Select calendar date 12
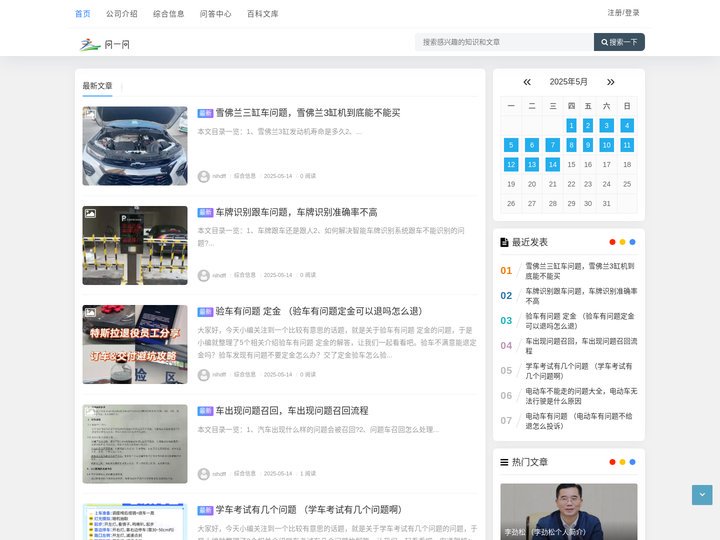 click(x=511, y=164)
